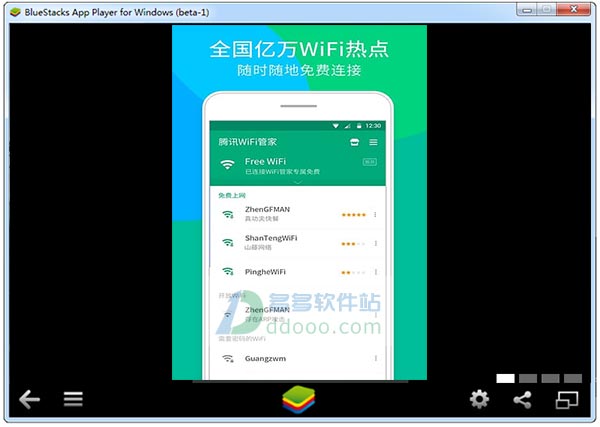Image resolution: width=600 pixels, height=427 pixels.
Task: Tap the badge right of Free WiFi
Action: [370, 162]
